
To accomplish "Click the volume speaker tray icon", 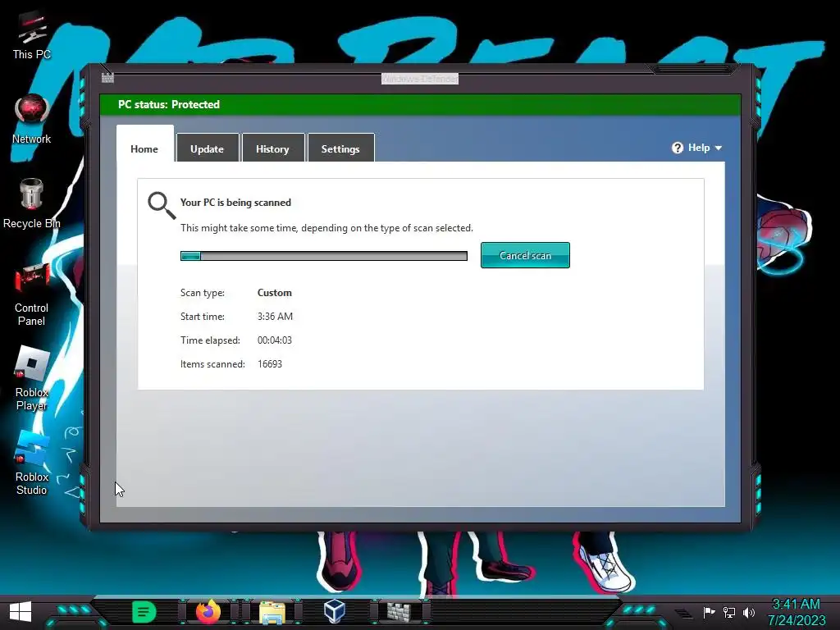I will 749,612.
